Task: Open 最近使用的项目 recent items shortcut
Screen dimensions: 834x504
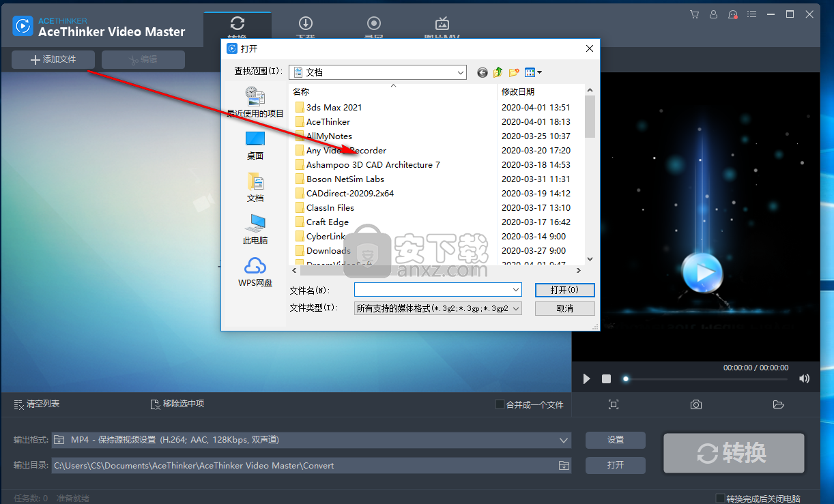Action: (255, 102)
